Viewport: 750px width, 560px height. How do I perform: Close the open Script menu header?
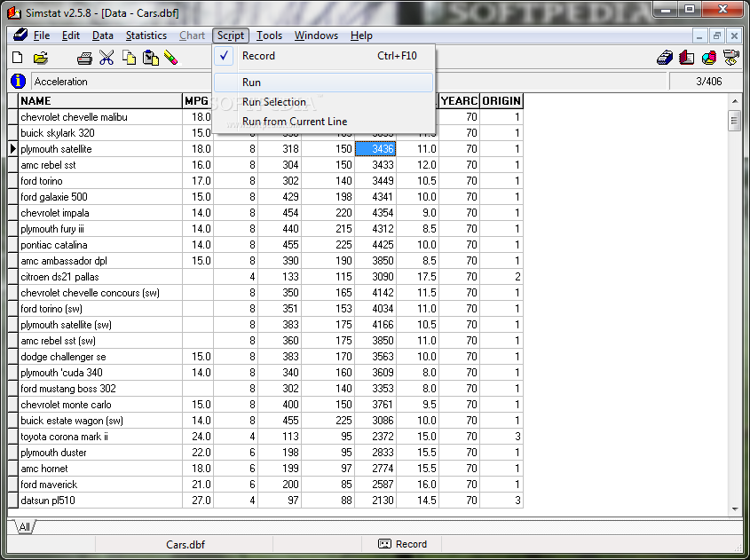click(231, 35)
